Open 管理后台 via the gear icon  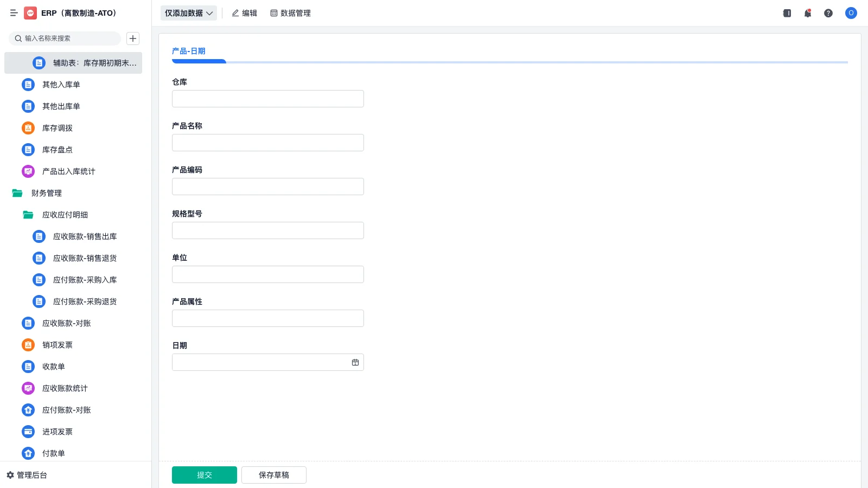click(x=10, y=475)
